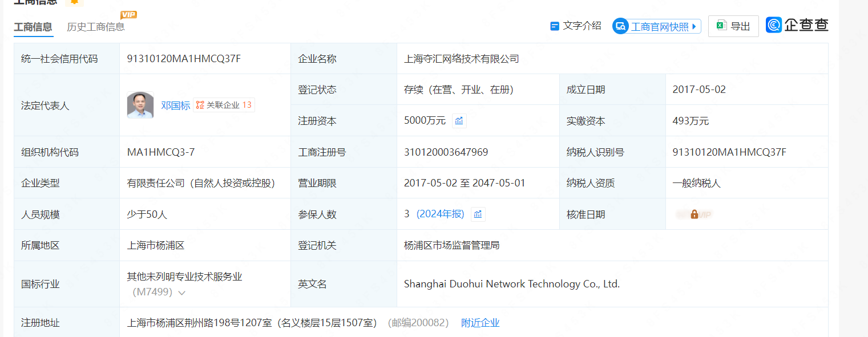Open legal representative 邓国标 link
The width and height of the screenshot is (868, 337).
coord(176,105)
